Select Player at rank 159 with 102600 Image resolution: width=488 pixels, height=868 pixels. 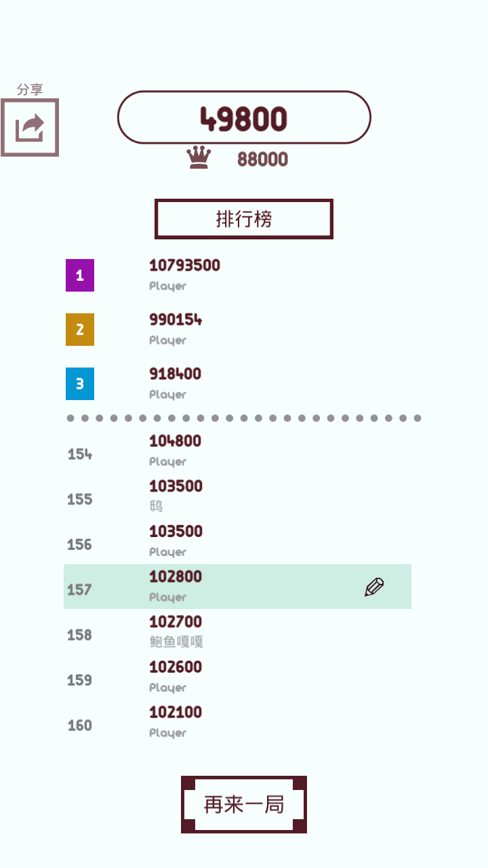[175, 675]
